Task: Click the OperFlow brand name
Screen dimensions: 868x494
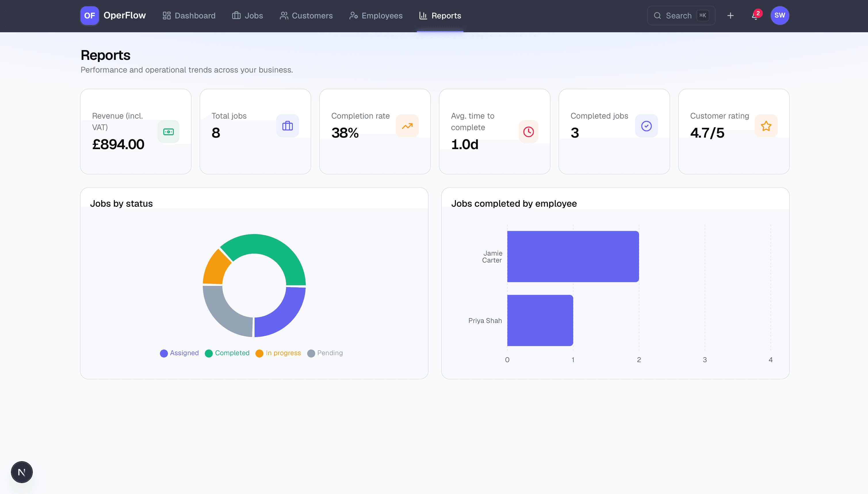Action: point(125,16)
